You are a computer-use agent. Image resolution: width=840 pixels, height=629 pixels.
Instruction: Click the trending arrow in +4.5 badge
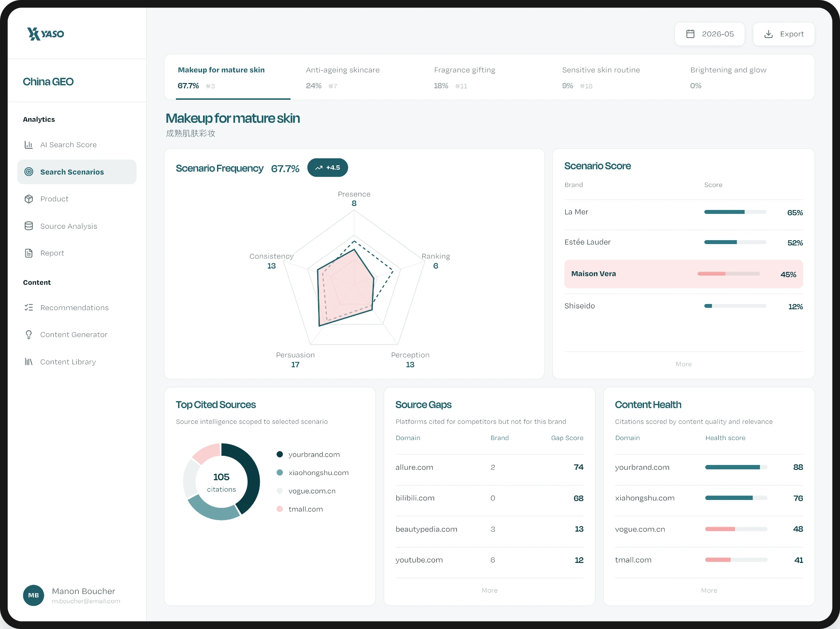point(319,168)
